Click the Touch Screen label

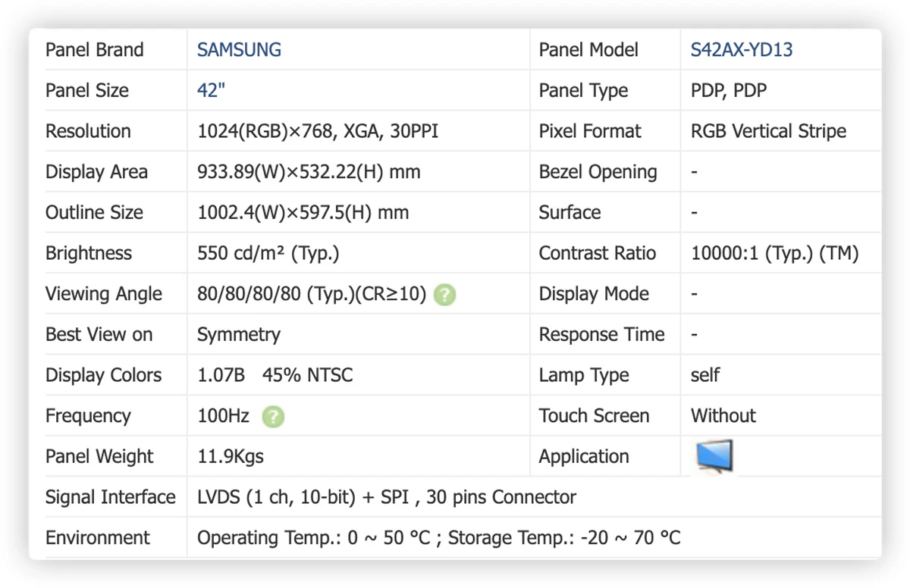(594, 416)
